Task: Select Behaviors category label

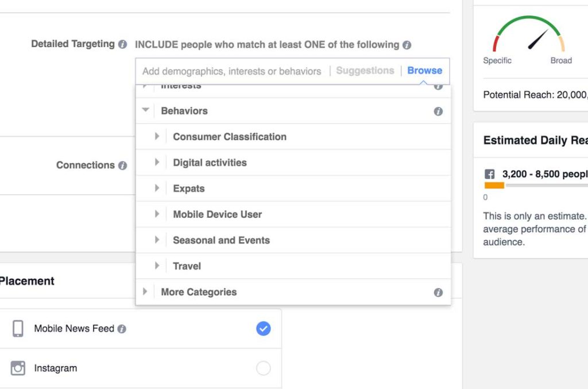Action: tap(184, 111)
